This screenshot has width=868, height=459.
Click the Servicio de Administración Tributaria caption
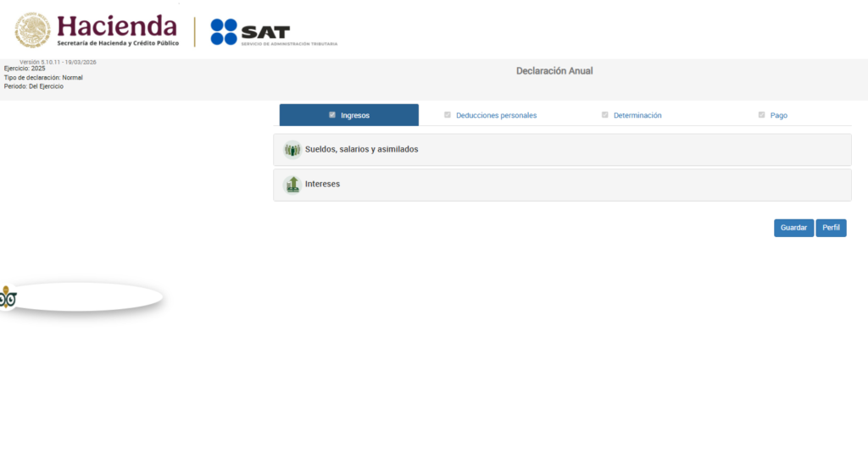click(x=289, y=44)
